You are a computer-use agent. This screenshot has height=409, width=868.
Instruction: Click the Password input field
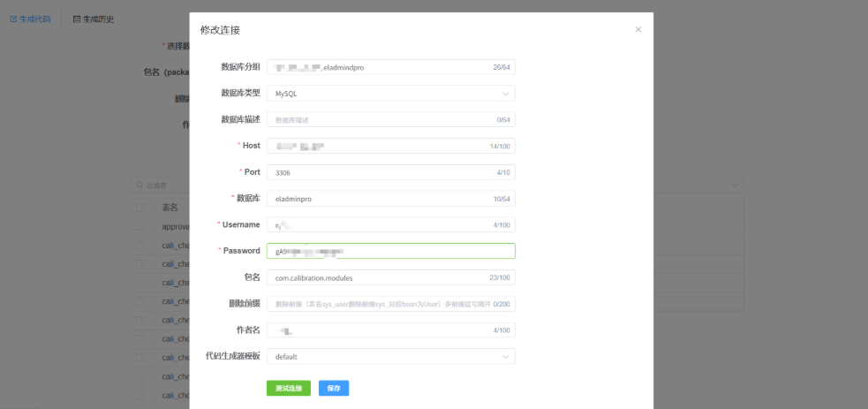pyautogui.click(x=391, y=251)
